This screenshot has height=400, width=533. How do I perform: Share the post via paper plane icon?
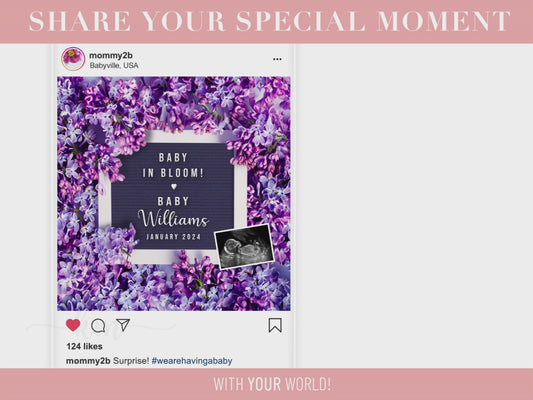coord(123,325)
